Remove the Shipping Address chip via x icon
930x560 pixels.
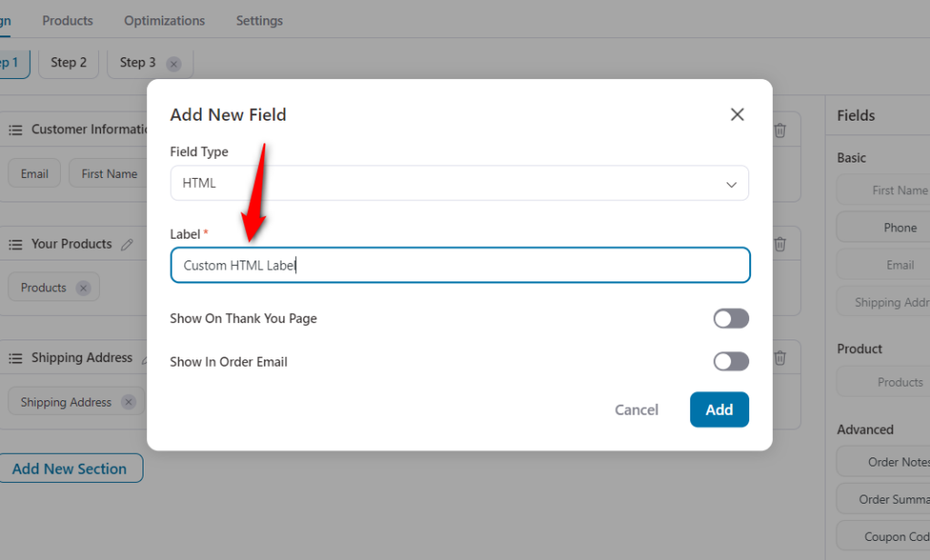point(126,401)
